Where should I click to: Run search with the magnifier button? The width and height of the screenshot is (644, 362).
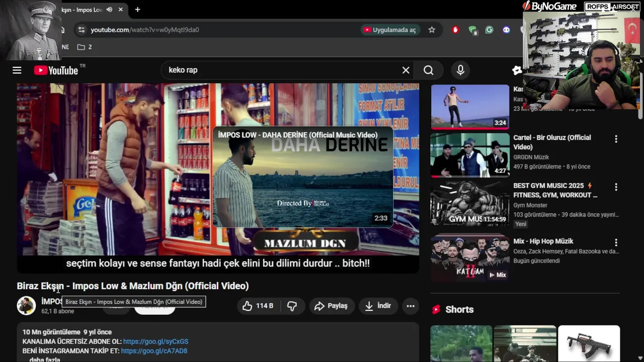(x=429, y=70)
